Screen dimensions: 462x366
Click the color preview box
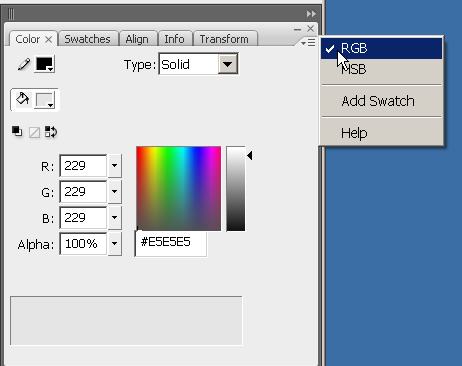126,321
